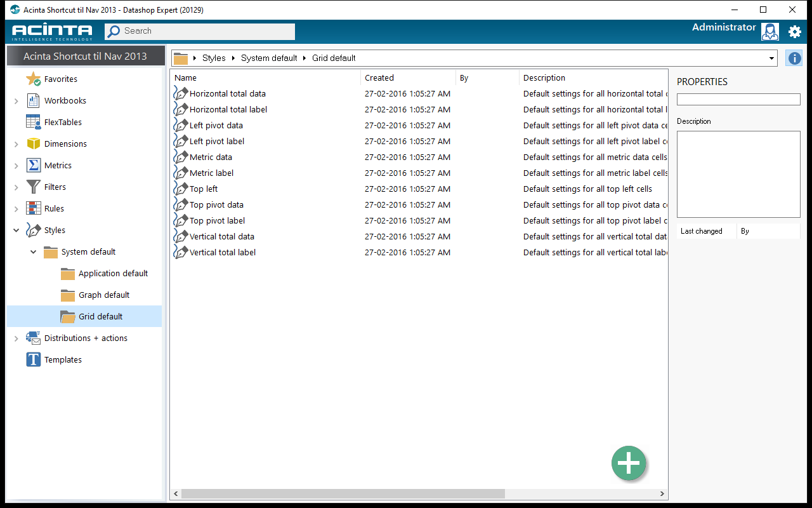This screenshot has height=508, width=812.
Task: Expand the Dimensions tree node
Action: [16, 144]
